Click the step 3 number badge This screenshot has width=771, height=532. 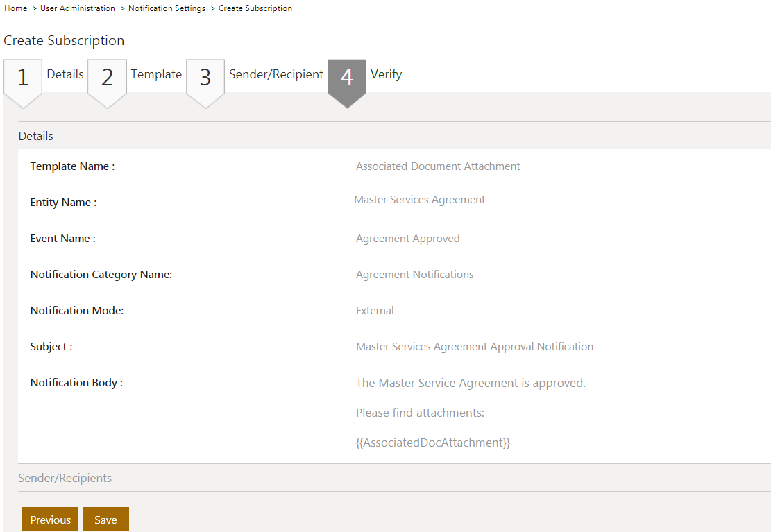point(205,78)
